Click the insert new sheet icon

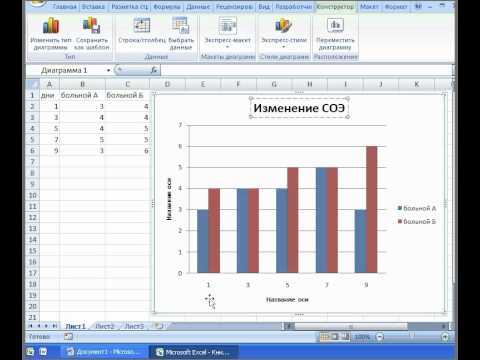click(159, 326)
